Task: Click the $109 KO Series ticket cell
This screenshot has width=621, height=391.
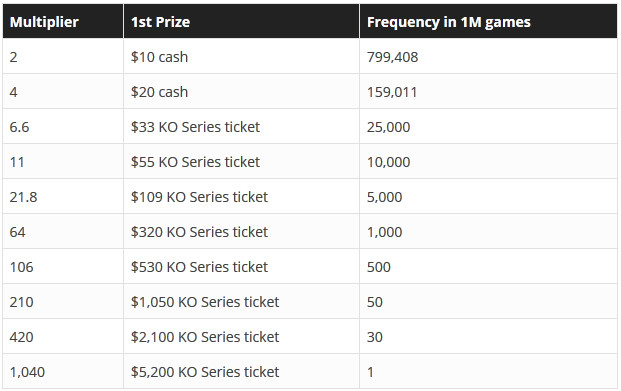Action: pos(242,196)
